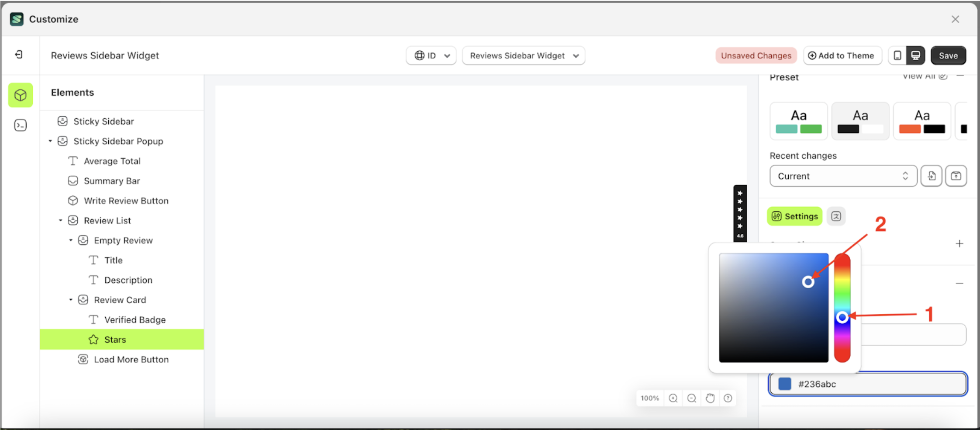Screen dimensions: 980x430
Task: Open the Reviews Sidebar Widget selector dropdown
Action: pos(523,55)
